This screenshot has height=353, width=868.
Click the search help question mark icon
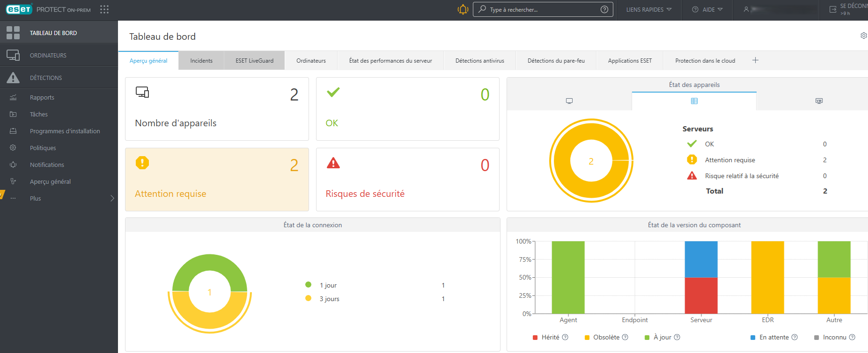[604, 9]
